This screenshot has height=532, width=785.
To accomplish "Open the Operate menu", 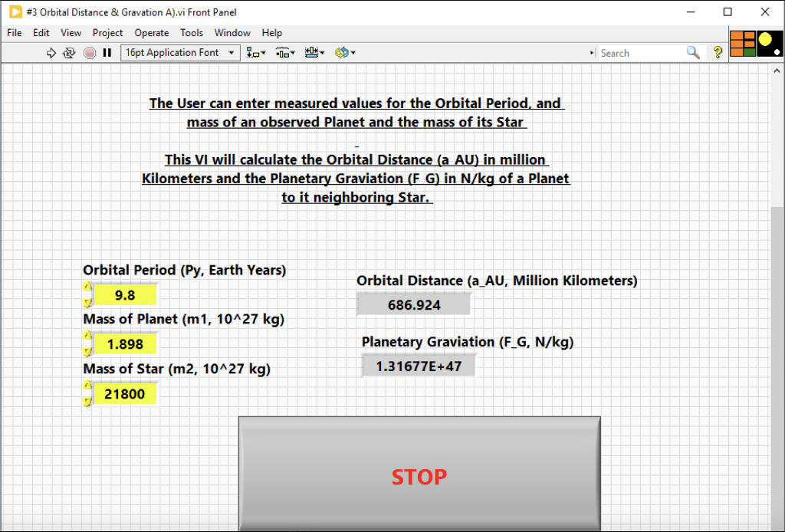I will pyautogui.click(x=151, y=33).
